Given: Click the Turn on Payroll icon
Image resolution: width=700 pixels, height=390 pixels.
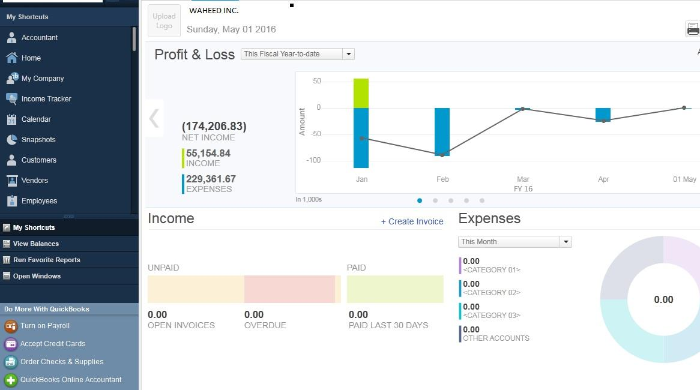Looking at the screenshot, I should click(11, 326).
